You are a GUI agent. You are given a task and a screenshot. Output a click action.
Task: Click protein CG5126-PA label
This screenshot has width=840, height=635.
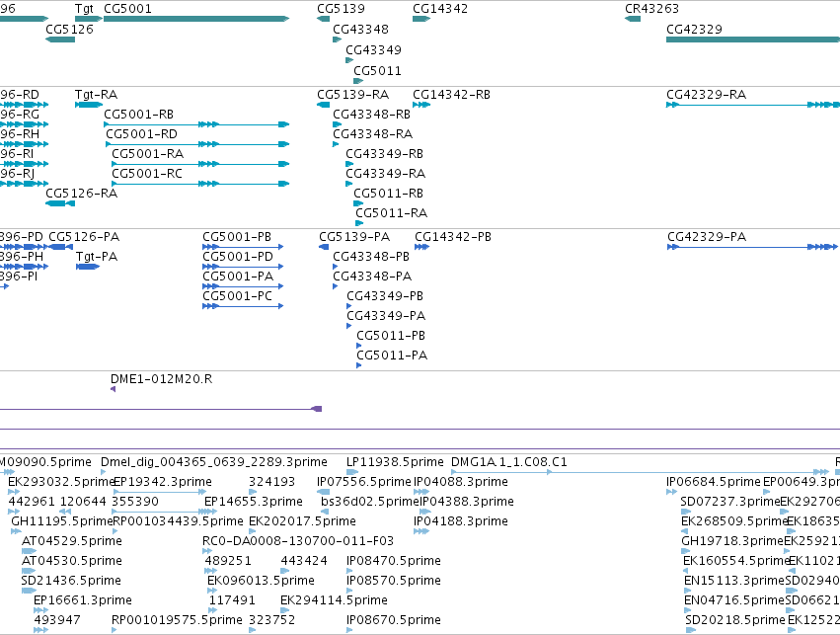(x=84, y=237)
